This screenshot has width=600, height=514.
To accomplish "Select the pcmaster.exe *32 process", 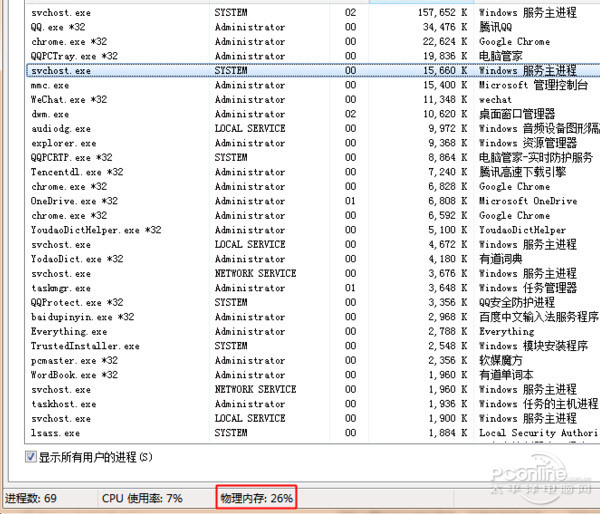I will (x=313, y=361).
